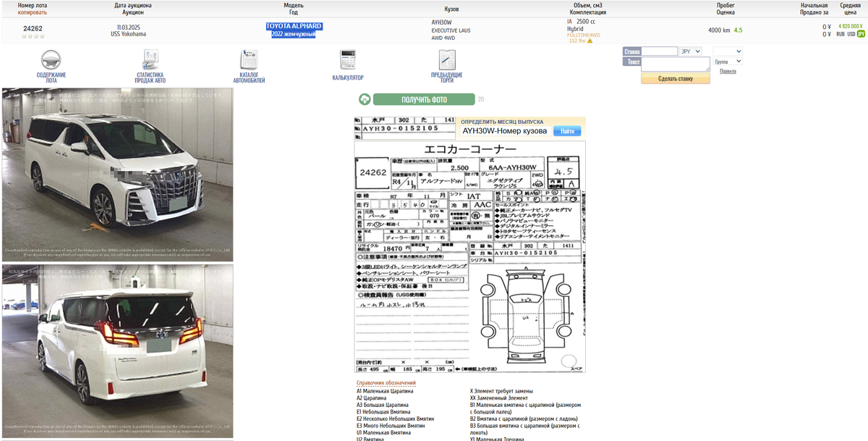
Task: Click the 2022 жемчужный year text
Action: pyautogui.click(x=294, y=34)
